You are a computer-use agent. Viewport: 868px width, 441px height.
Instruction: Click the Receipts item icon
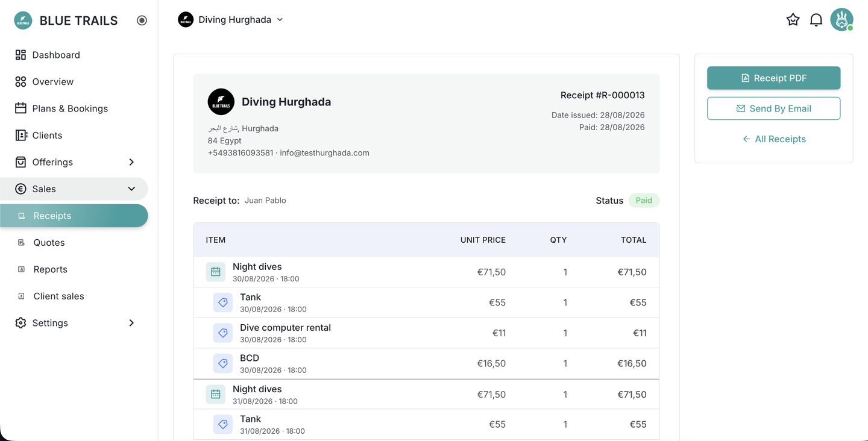coord(22,216)
